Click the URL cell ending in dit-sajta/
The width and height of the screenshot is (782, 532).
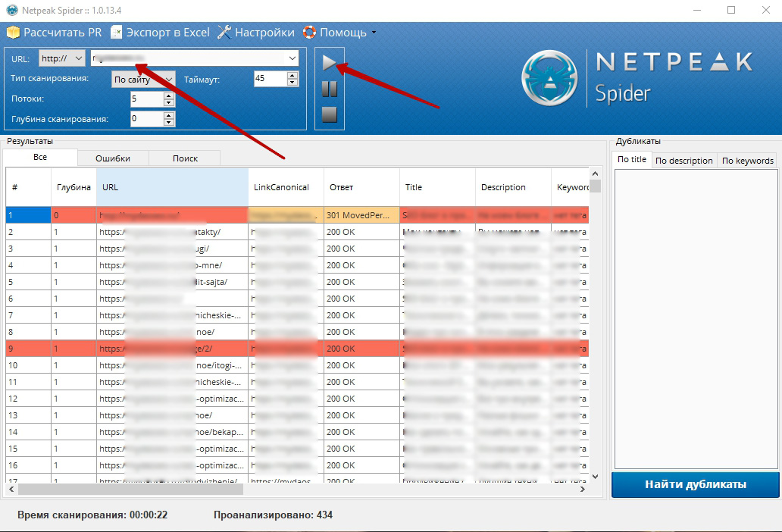(173, 282)
